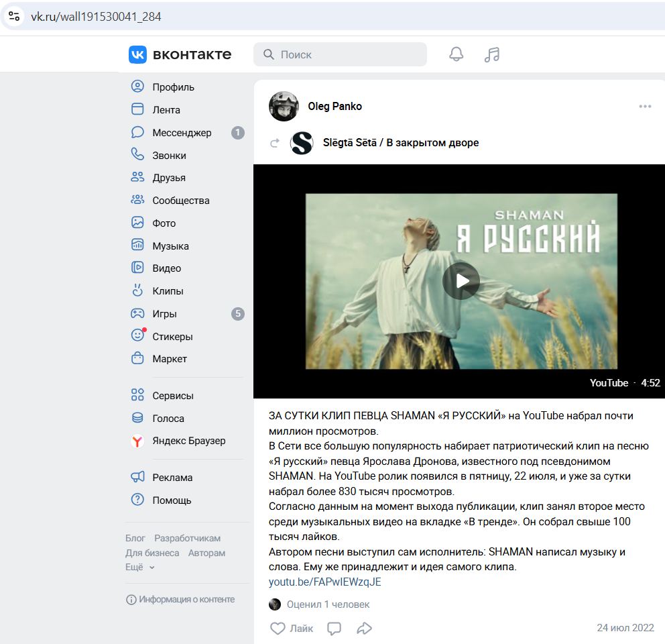
Task: Click the share arrow icon under post
Action: 364,629
